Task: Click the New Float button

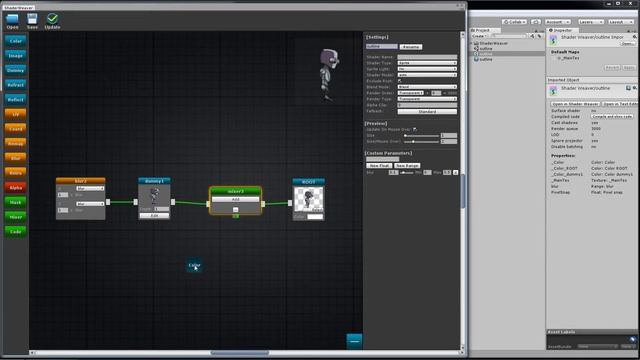Action: pyautogui.click(x=379, y=166)
